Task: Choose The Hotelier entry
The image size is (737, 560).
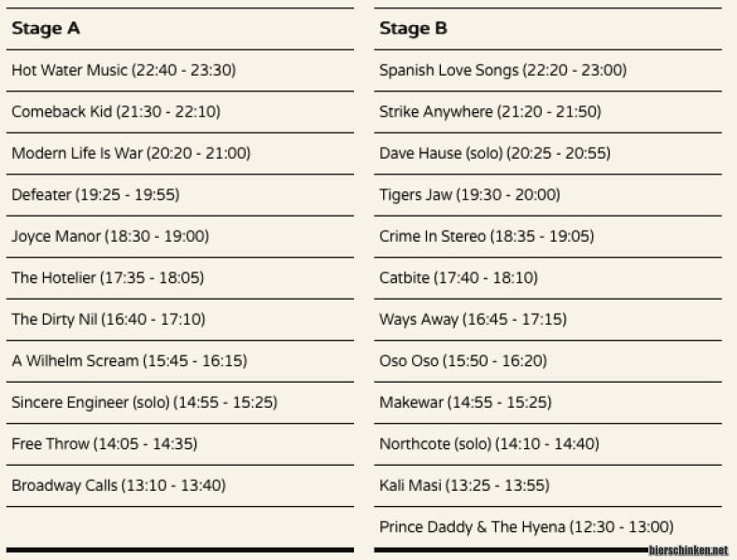Action: pyautogui.click(x=107, y=277)
